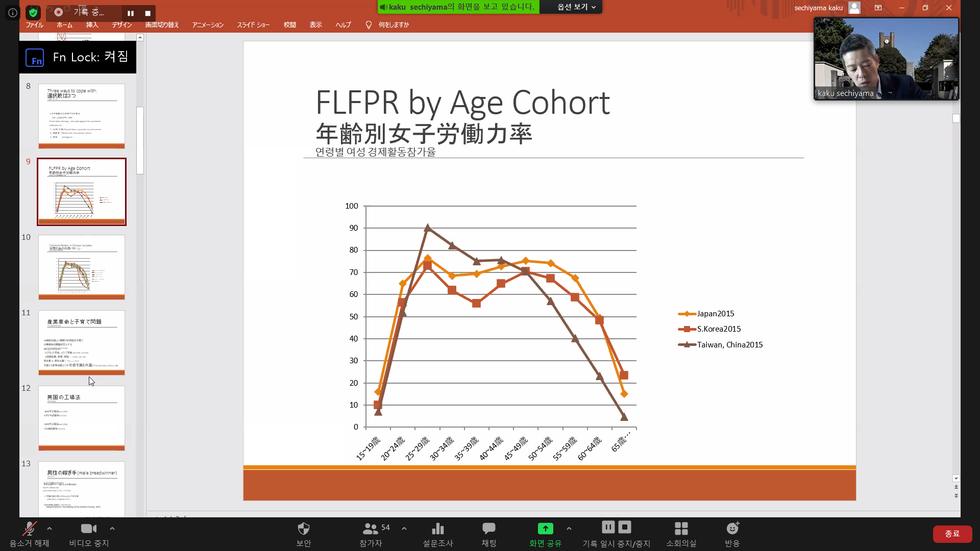Expand audio options arrow beside microphone
This screenshot has width=980, height=551.
(50, 529)
